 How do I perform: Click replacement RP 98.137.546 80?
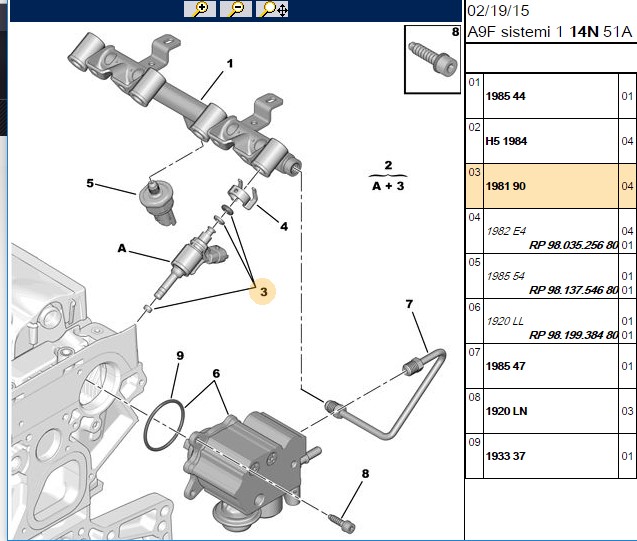(x=573, y=290)
